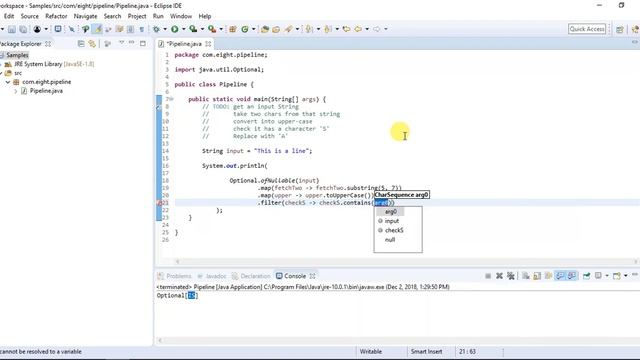
Task: Toggle Show Whitespace Characters
Action: [142, 29]
